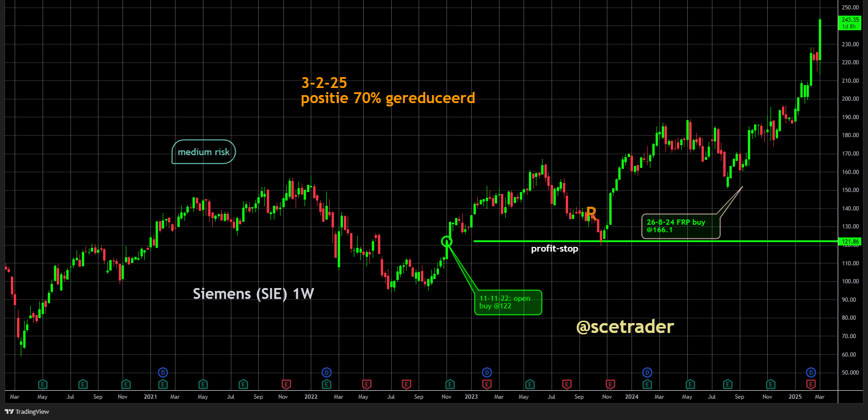
Task: Click the 2021 label on time axis
Action: pyautogui.click(x=150, y=397)
